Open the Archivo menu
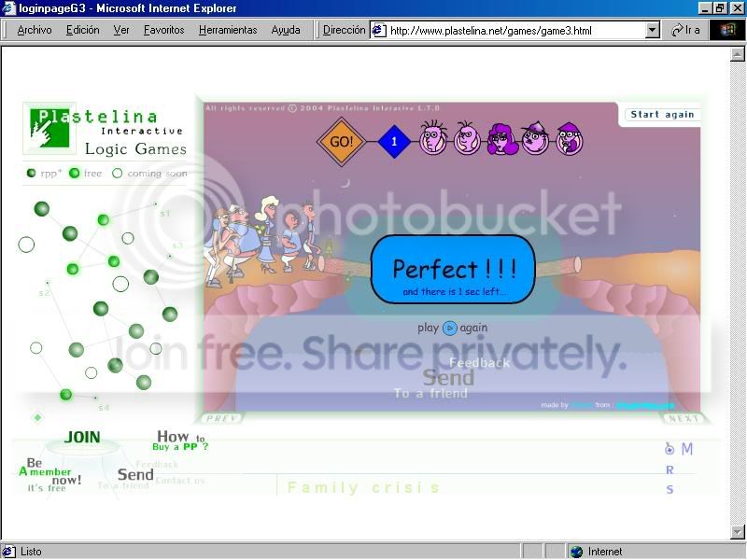The image size is (747, 560). [35, 30]
